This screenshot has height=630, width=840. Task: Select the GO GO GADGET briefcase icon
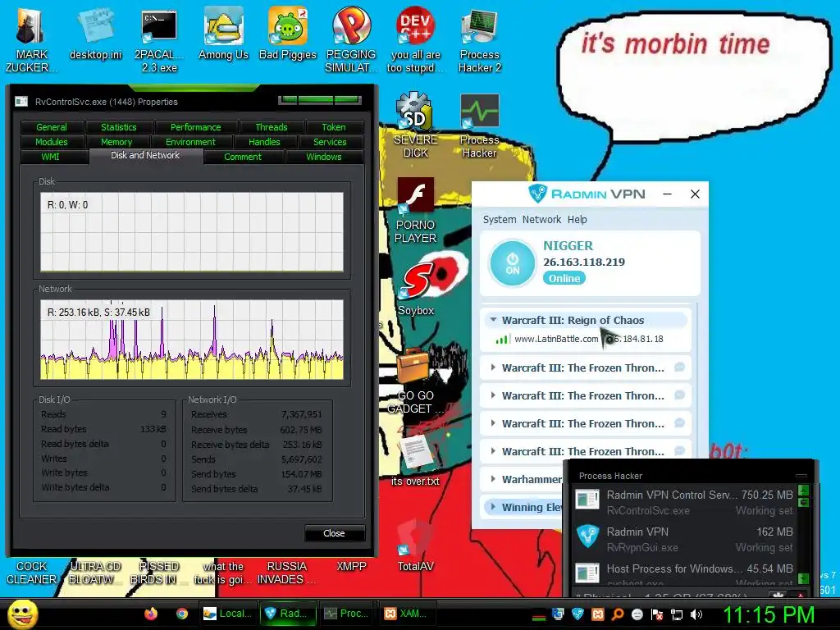pyautogui.click(x=415, y=381)
